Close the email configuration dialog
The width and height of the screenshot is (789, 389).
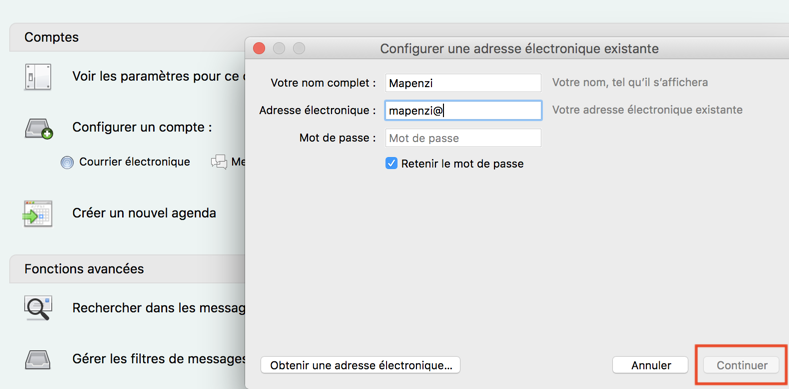tap(259, 49)
